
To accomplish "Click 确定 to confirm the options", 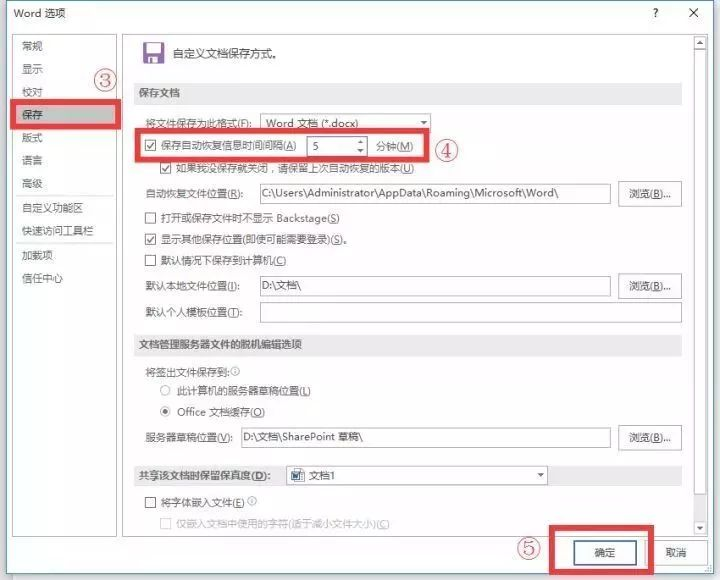I will 605,552.
